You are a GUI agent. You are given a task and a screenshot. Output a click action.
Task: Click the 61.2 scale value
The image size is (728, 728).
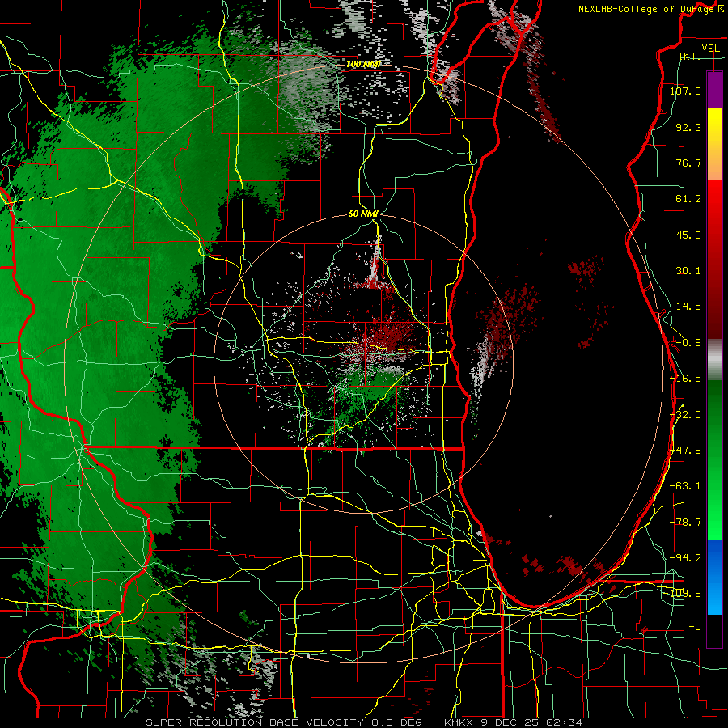tap(688, 199)
